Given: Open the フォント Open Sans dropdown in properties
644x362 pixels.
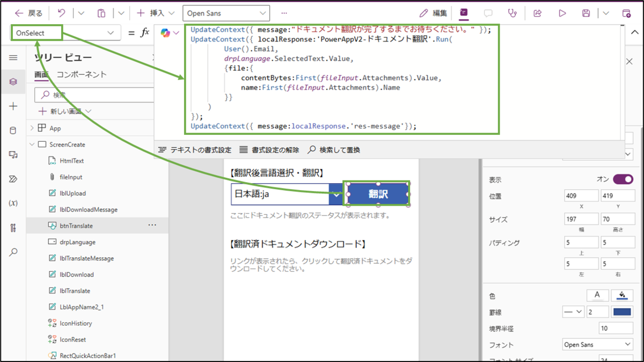Looking at the screenshot, I should (597, 345).
